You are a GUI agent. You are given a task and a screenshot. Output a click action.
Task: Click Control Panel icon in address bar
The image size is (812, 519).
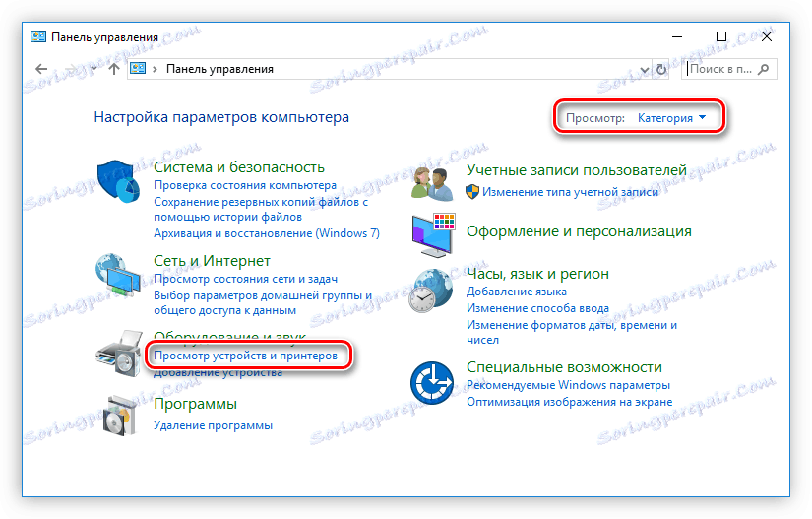click(138, 68)
